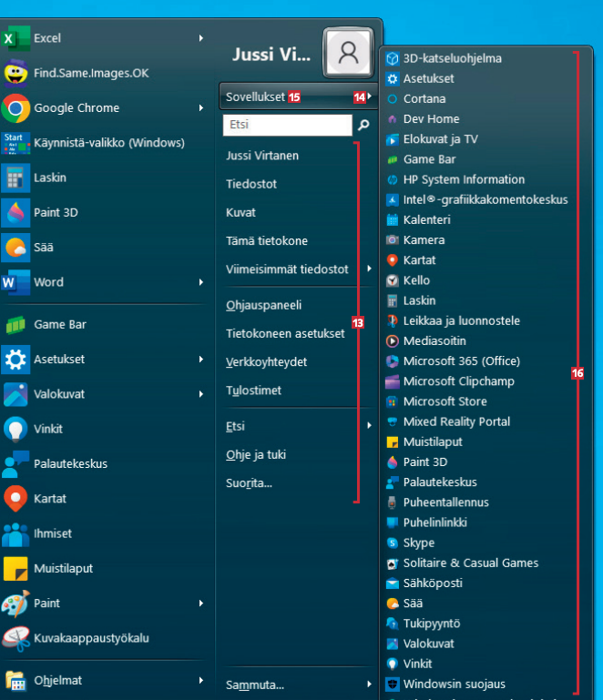Open Find.Same.Images.OK smiley icon

(15, 73)
